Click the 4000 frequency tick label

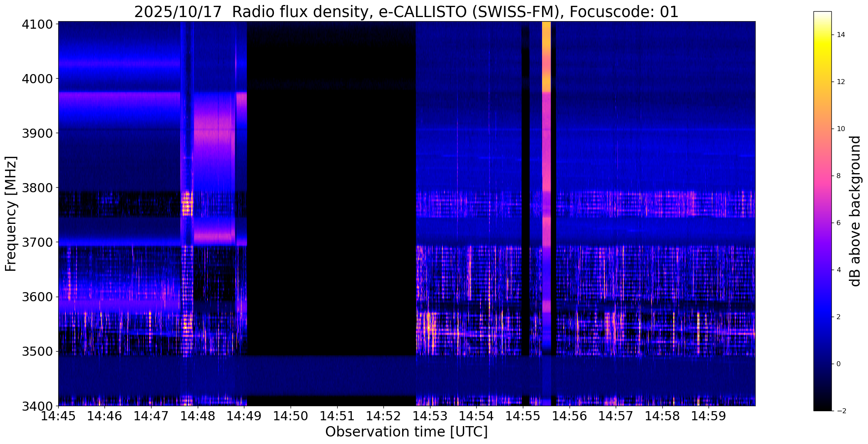click(x=37, y=79)
